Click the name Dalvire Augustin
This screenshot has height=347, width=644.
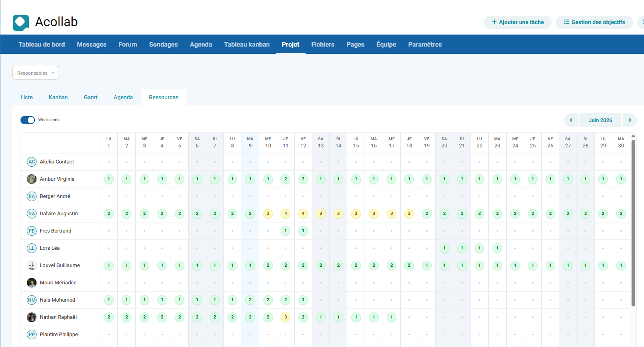(59, 214)
